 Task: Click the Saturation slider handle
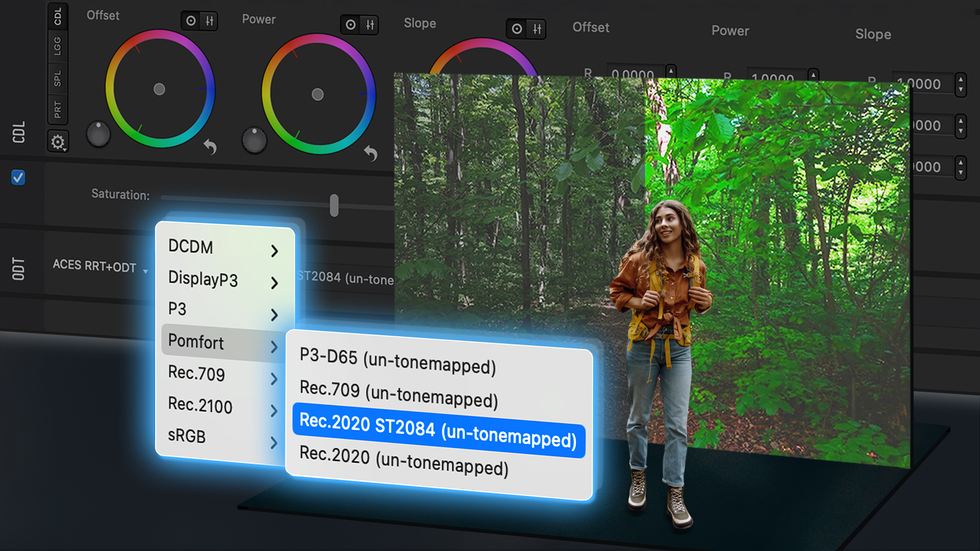(x=334, y=205)
